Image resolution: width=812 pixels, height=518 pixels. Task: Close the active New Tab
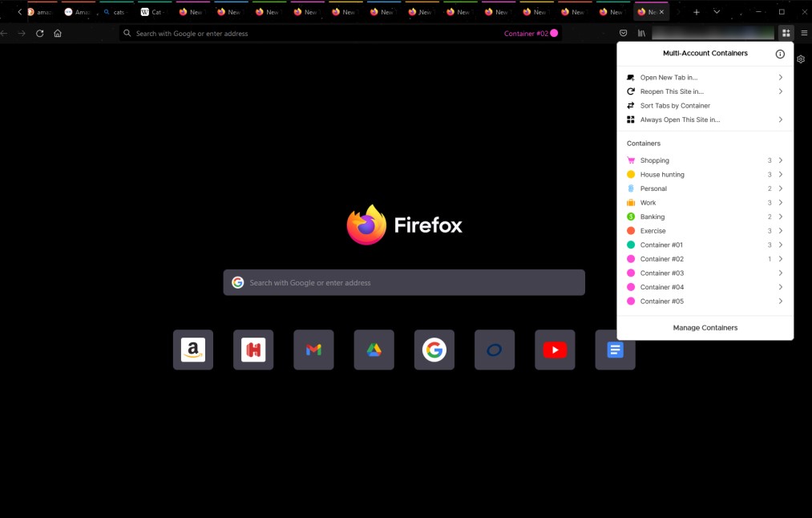coord(661,12)
